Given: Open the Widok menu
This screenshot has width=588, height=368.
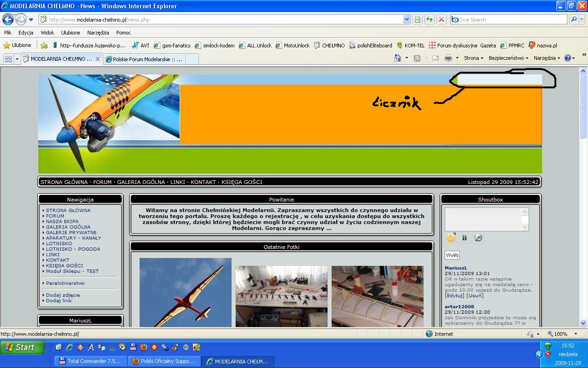Looking at the screenshot, I should coord(47,33).
